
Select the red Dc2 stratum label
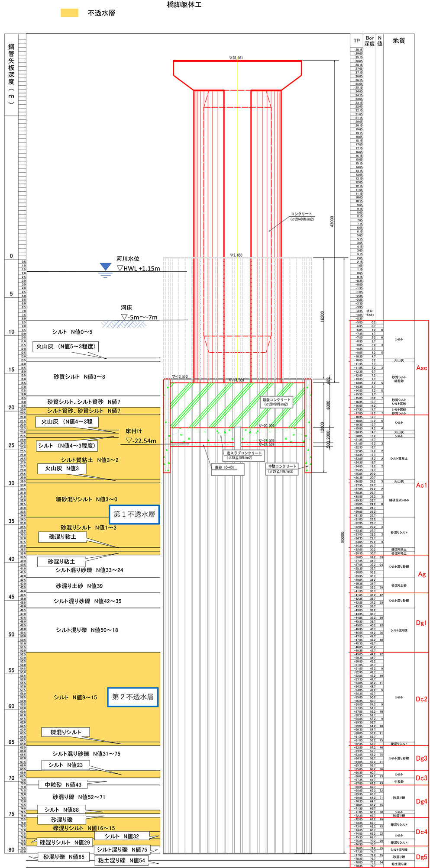coord(421,699)
